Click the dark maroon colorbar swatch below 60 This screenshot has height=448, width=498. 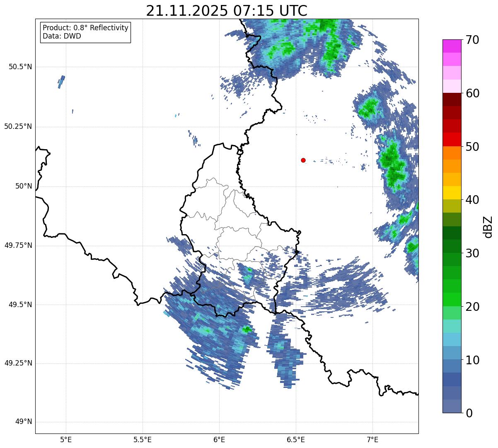[452, 99]
